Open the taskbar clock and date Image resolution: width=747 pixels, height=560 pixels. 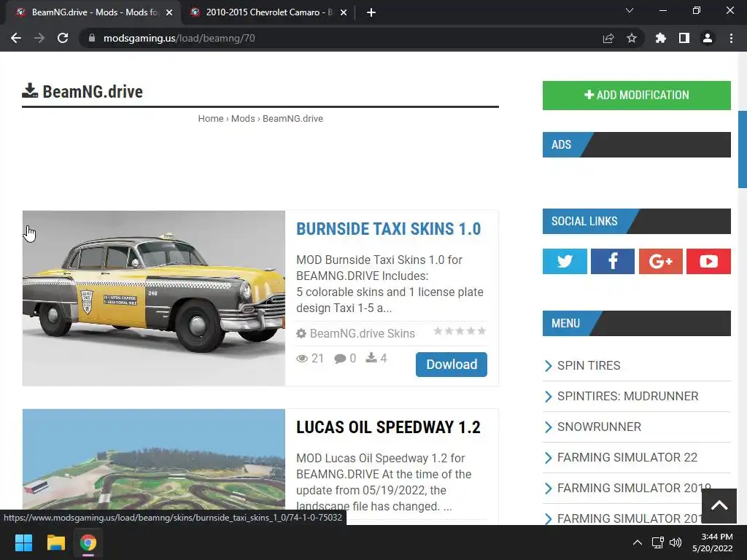[x=712, y=542]
